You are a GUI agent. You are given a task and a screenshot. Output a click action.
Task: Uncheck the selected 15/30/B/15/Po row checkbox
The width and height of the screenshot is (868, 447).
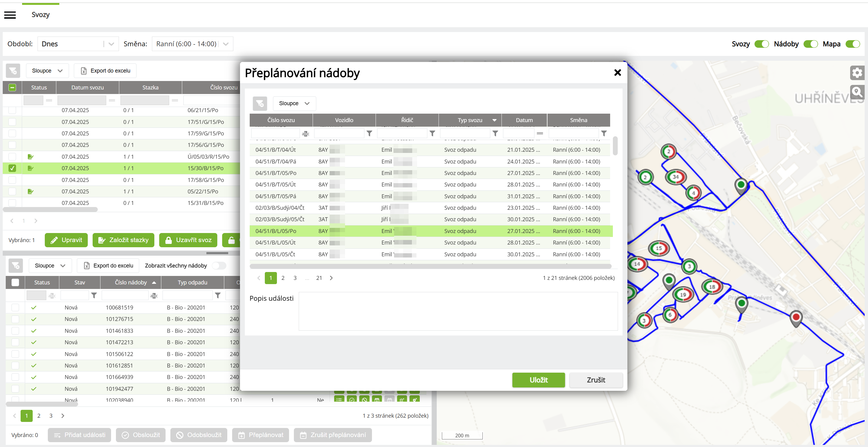coord(12,168)
